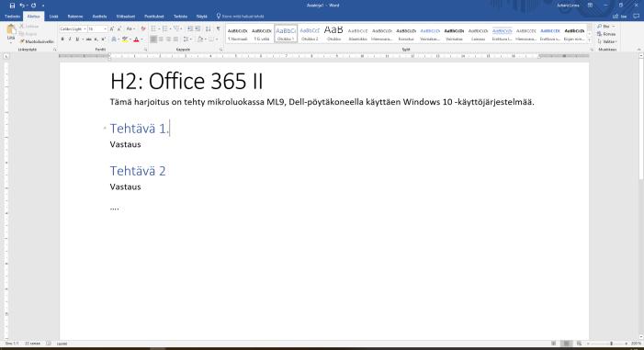Click the clear formatting eraser icon
This screenshot has width=644, height=350.
[x=143, y=28]
